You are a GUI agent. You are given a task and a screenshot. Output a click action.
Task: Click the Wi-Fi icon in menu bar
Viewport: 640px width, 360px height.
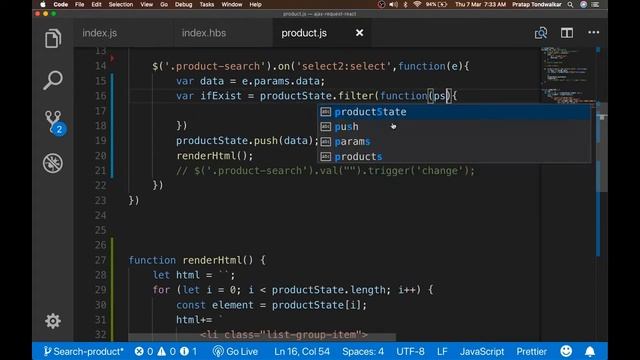417,4
